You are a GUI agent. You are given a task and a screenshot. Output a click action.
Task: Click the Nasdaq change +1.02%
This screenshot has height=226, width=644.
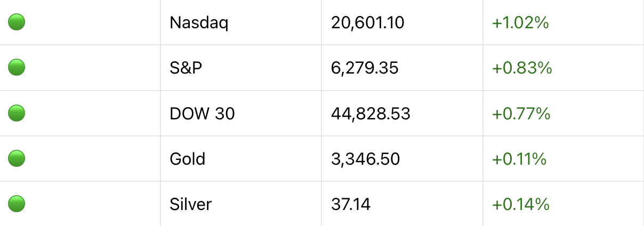pyautogui.click(x=520, y=23)
